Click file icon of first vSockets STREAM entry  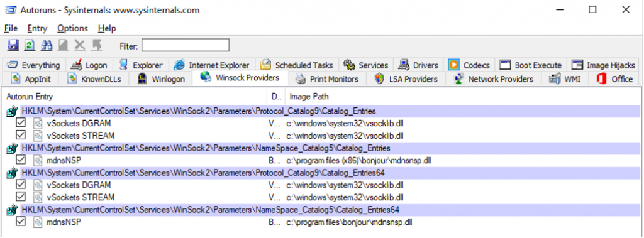coord(38,136)
